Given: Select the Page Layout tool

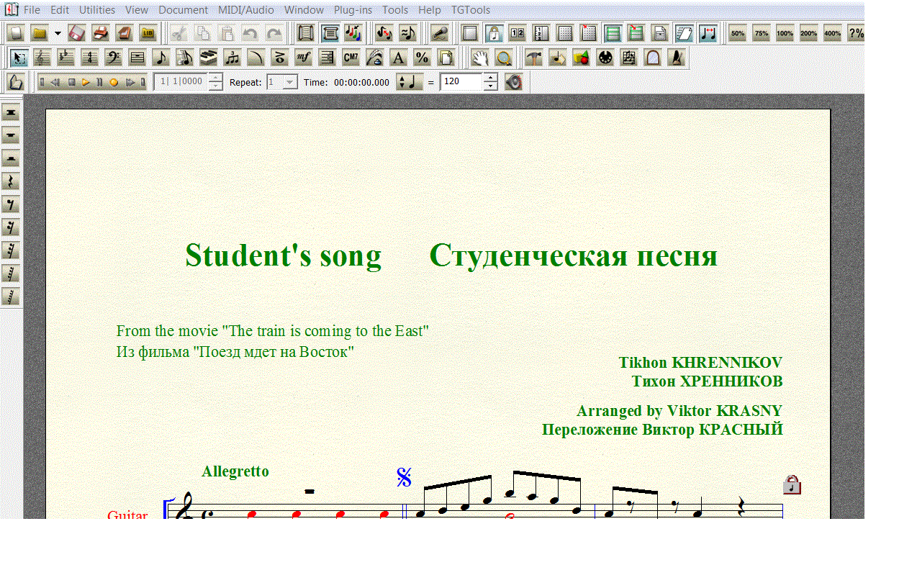Looking at the screenshot, I should [446, 58].
